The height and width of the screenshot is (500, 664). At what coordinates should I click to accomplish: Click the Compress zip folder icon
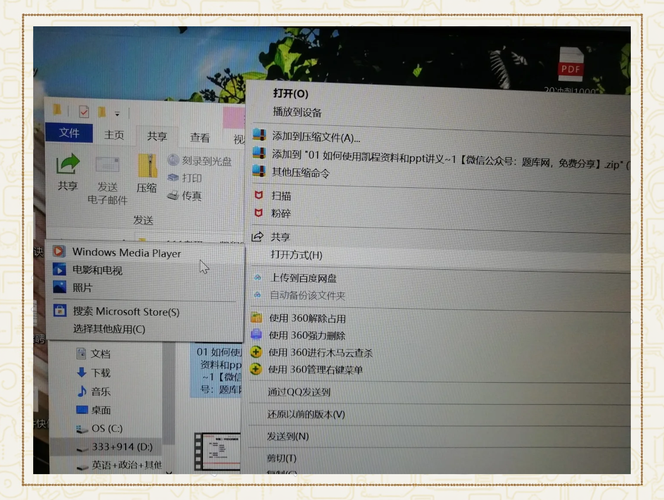(147, 166)
